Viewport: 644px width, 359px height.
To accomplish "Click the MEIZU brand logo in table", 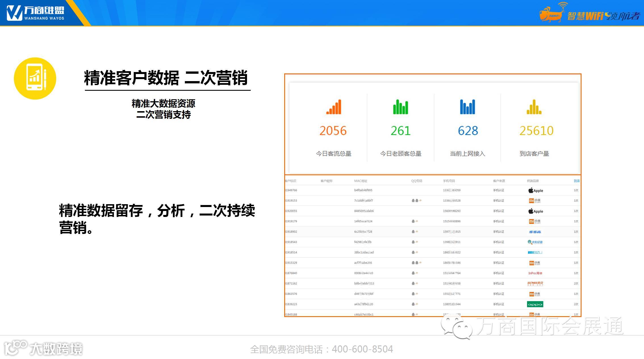I will coord(535,252).
